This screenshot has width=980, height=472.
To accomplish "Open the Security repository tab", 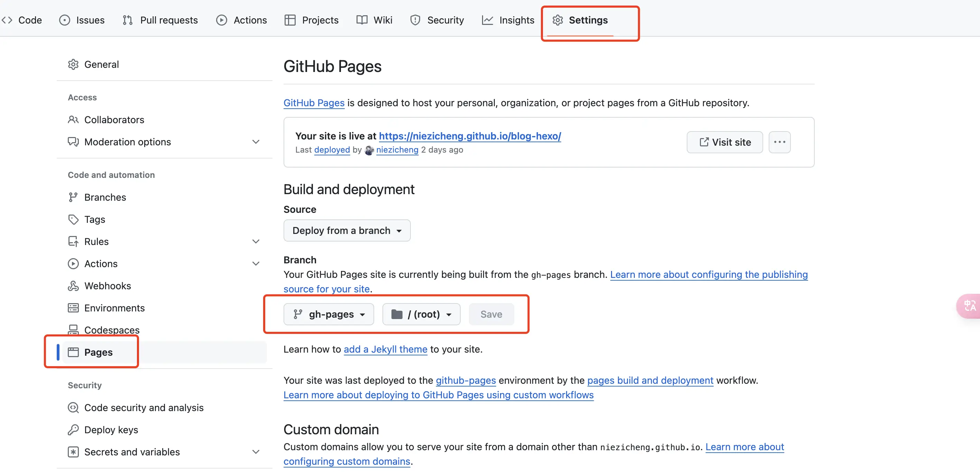I will 437,20.
